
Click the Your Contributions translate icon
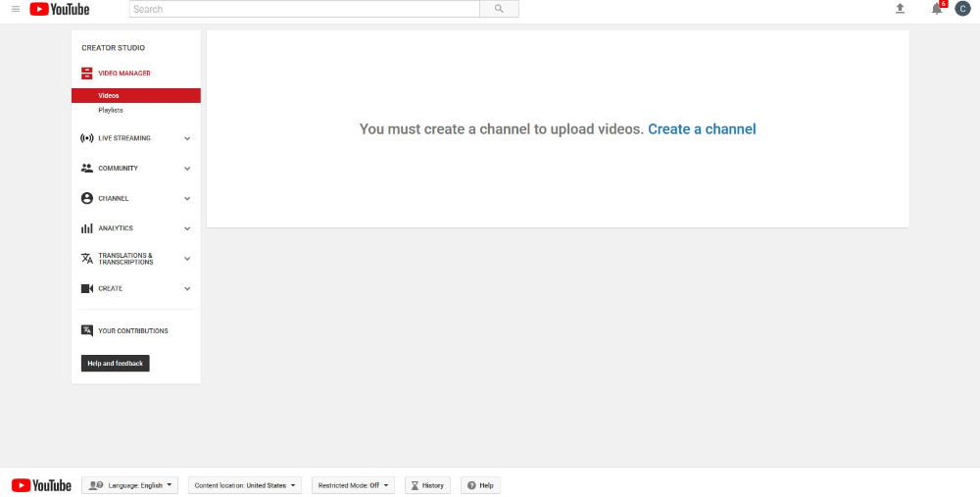coord(87,330)
